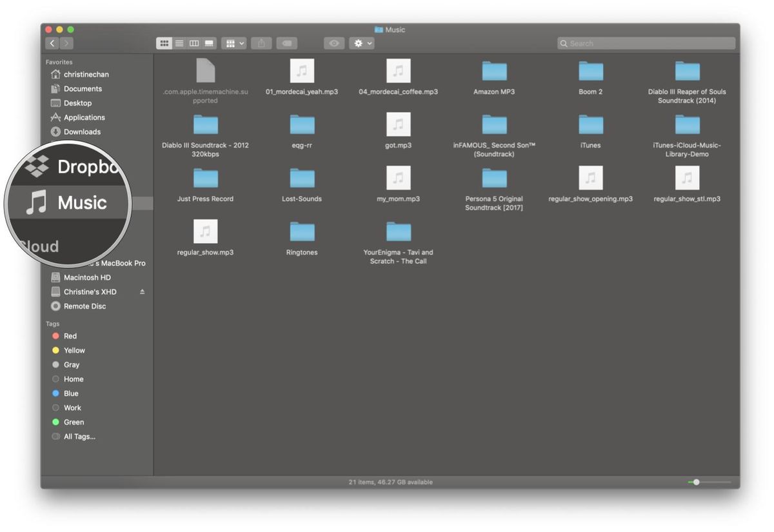
Task: Open the Share menu icon
Action: [261, 43]
